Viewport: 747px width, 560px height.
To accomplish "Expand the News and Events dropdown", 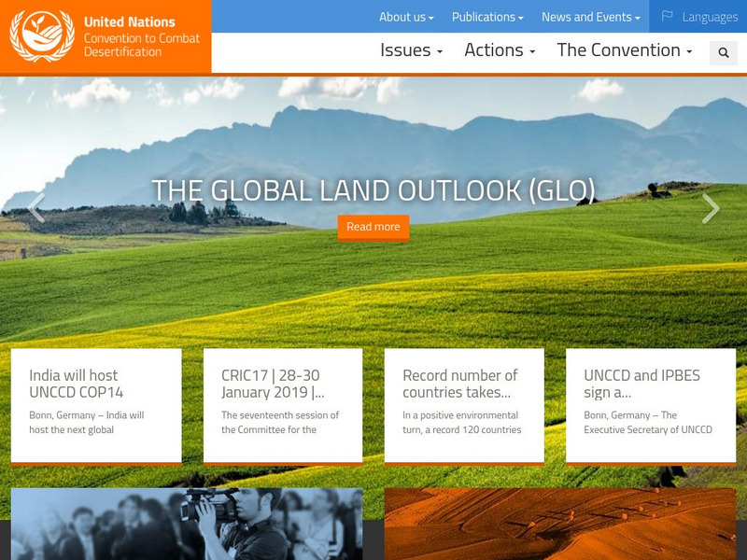I will point(591,17).
